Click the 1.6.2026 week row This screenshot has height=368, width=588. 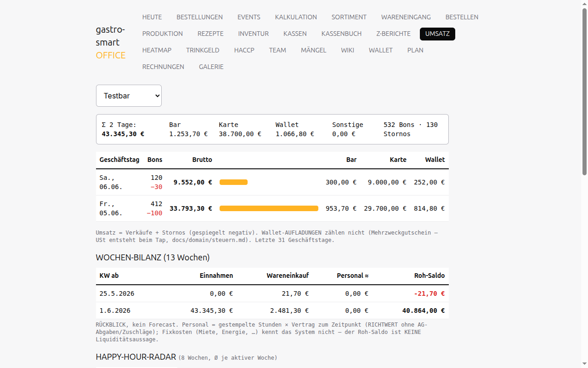272,310
